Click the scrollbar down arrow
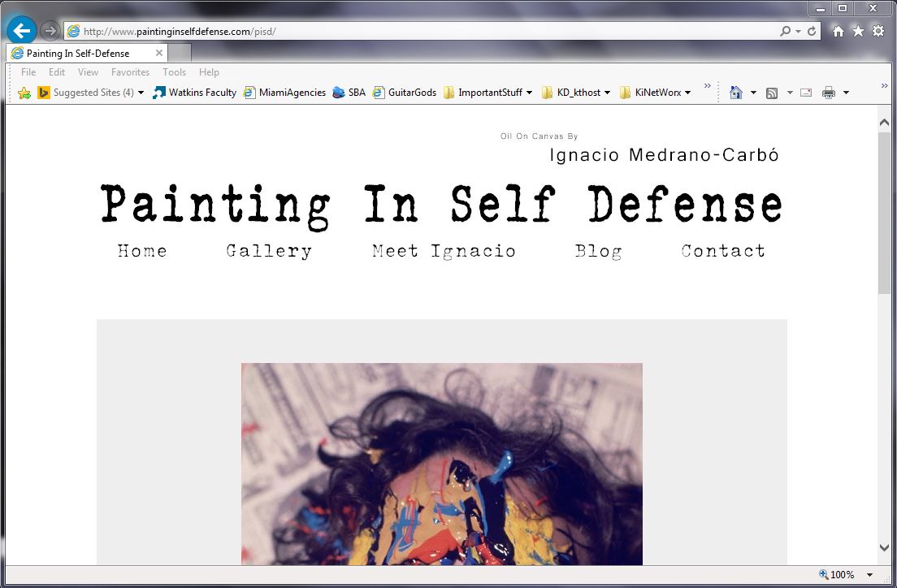 pos(885,547)
